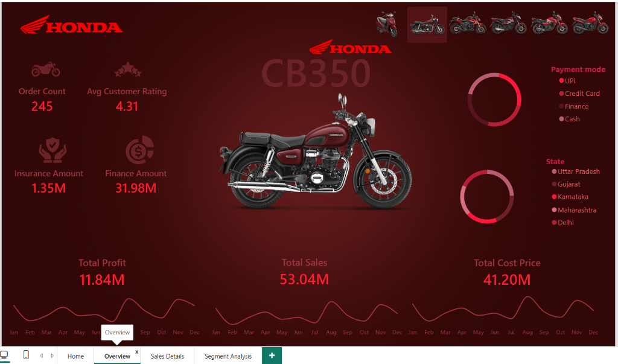Click the center Honda logo above CB350
This screenshot has width=618, height=364.
click(x=350, y=47)
